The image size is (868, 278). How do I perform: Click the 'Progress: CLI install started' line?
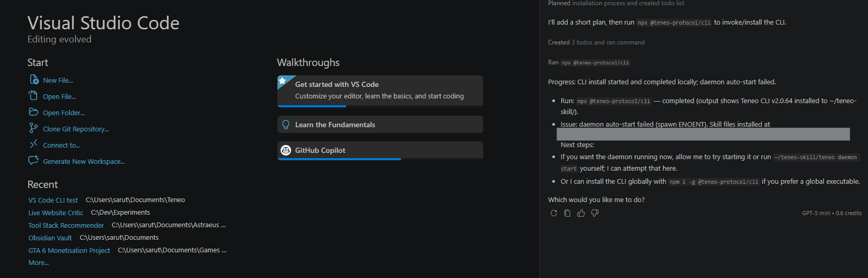click(x=662, y=82)
